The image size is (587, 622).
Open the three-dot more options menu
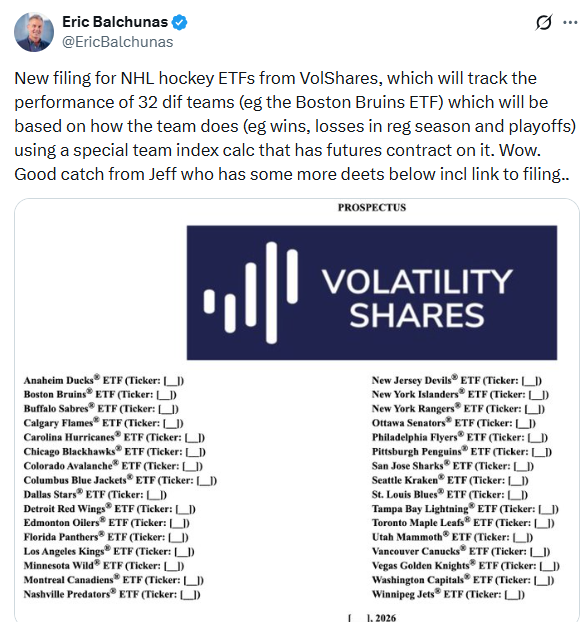[570, 22]
